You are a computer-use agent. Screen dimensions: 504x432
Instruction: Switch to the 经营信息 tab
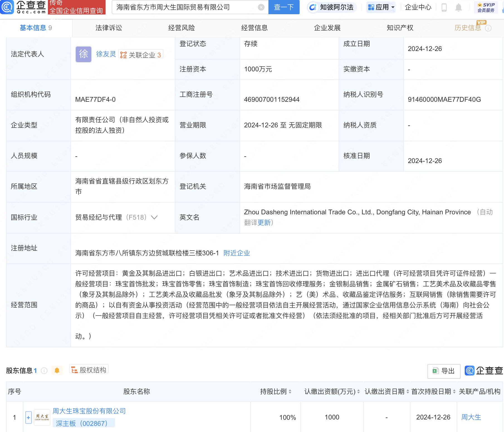[x=254, y=28]
